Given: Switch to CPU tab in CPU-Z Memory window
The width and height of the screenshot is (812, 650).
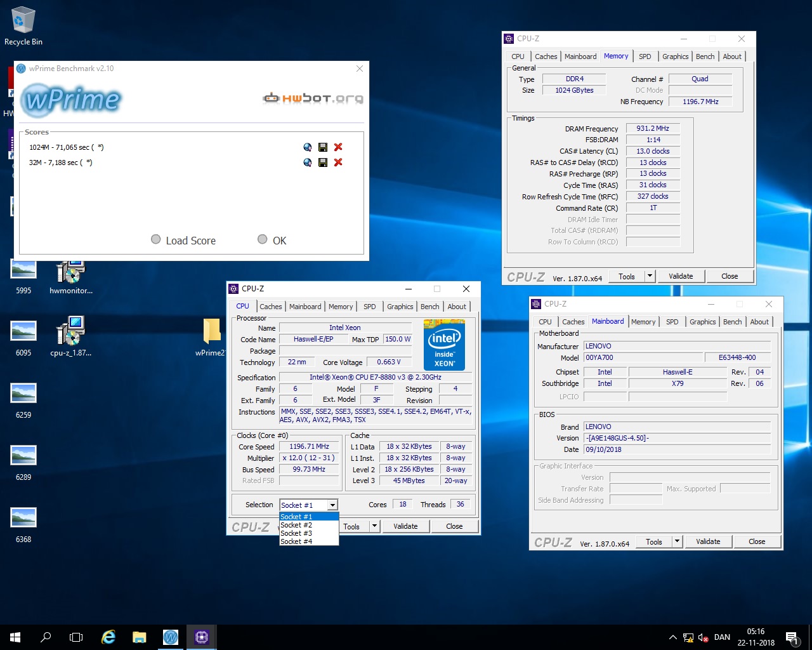Looking at the screenshot, I should click(x=518, y=56).
